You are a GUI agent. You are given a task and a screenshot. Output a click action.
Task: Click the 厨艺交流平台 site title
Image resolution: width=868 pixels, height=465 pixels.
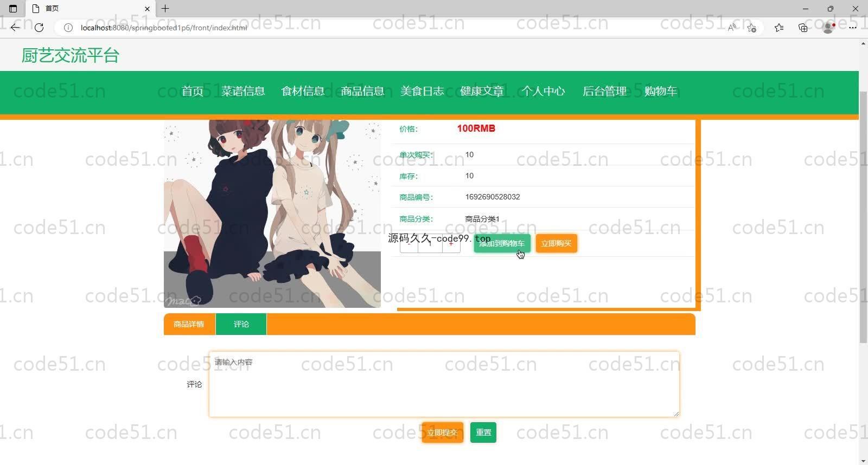click(71, 55)
